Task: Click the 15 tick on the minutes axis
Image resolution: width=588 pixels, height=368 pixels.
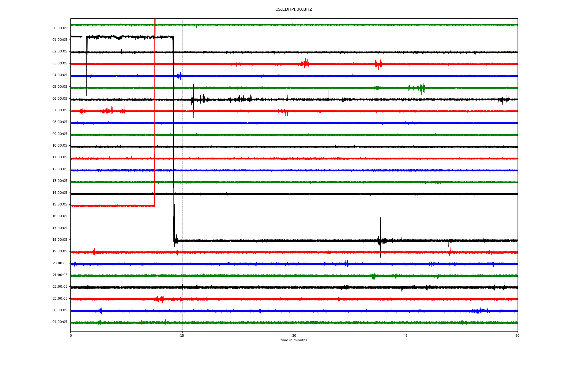Action: tap(182, 335)
